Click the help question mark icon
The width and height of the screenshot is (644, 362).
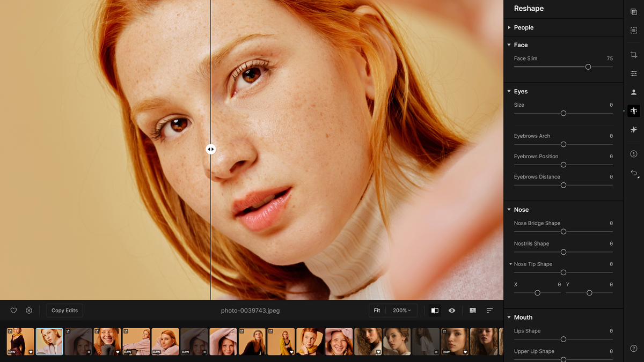coord(634,349)
